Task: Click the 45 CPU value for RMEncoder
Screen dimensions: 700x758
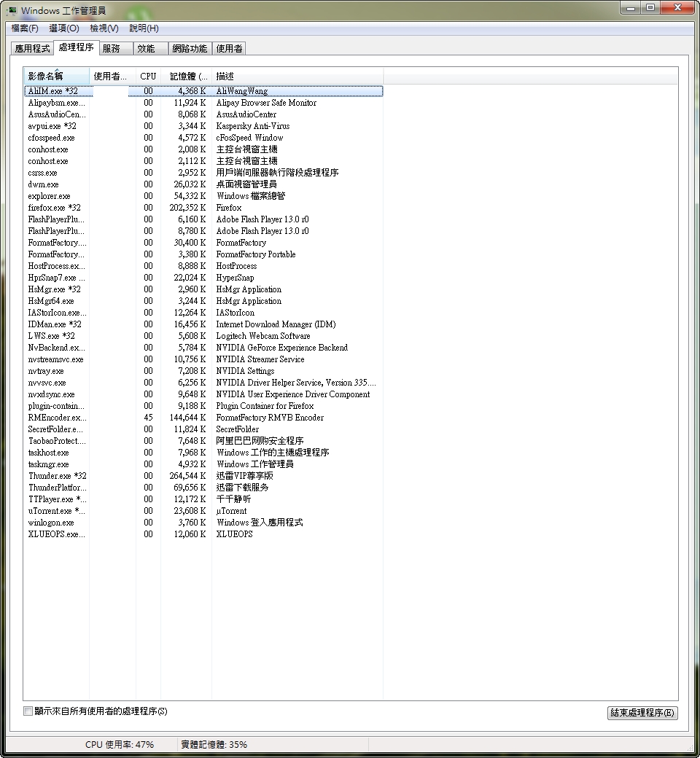Action: point(148,417)
